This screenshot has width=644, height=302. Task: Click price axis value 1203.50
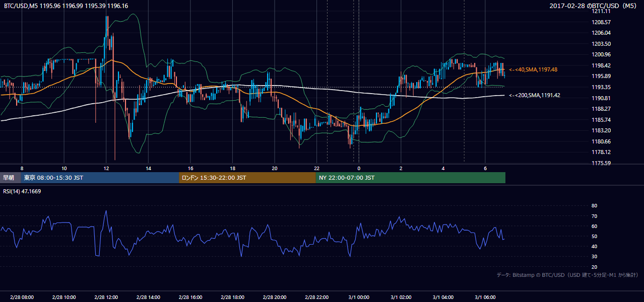601,44
